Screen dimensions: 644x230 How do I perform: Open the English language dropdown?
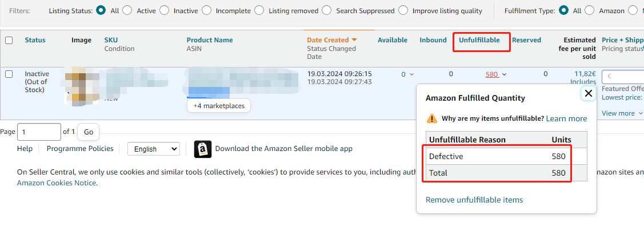[x=154, y=149]
